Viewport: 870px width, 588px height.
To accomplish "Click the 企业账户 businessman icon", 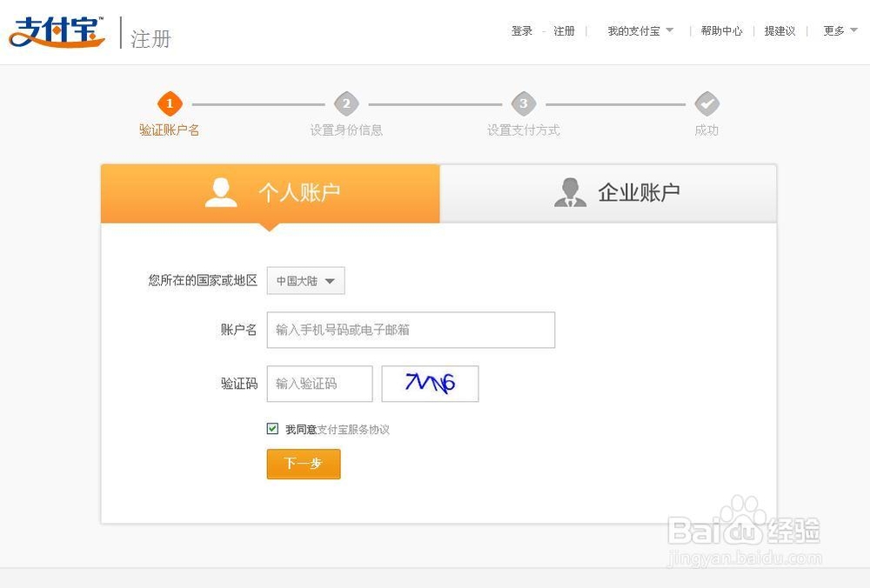I will pyautogui.click(x=570, y=192).
